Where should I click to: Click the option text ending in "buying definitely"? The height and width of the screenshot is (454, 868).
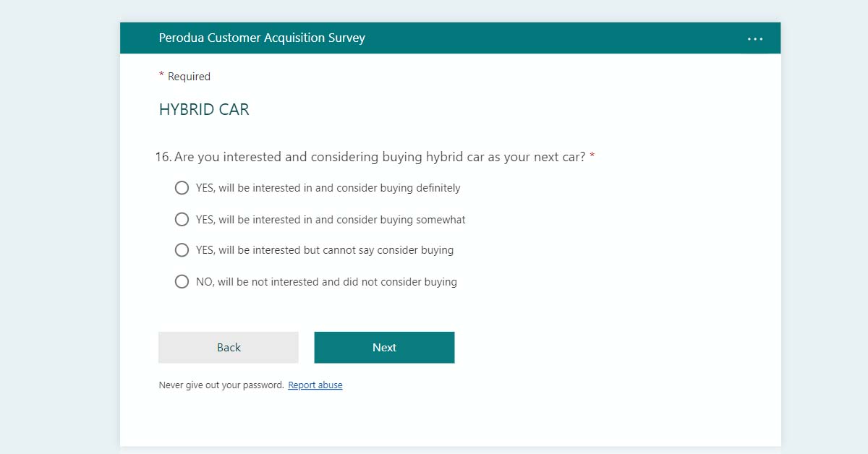(328, 188)
